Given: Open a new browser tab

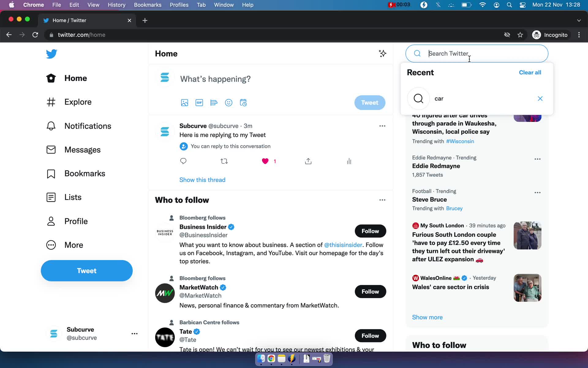Looking at the screenshot, I should [145, 21].
